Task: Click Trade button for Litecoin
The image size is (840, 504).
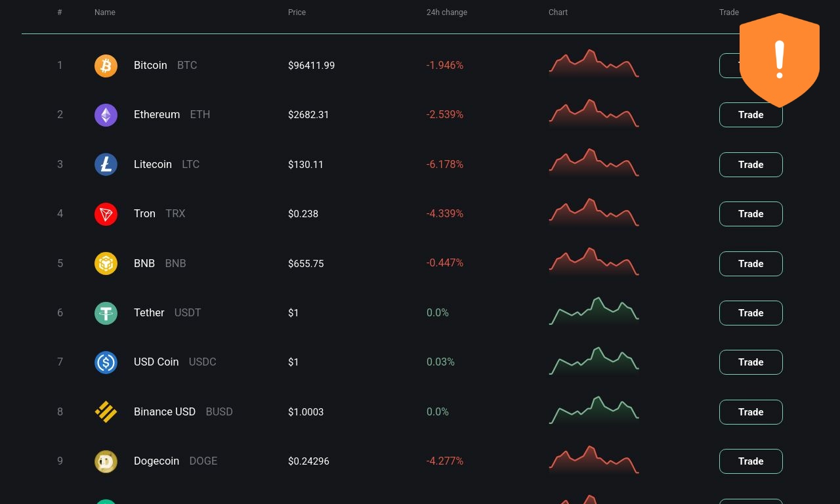Action: [751, 165]
